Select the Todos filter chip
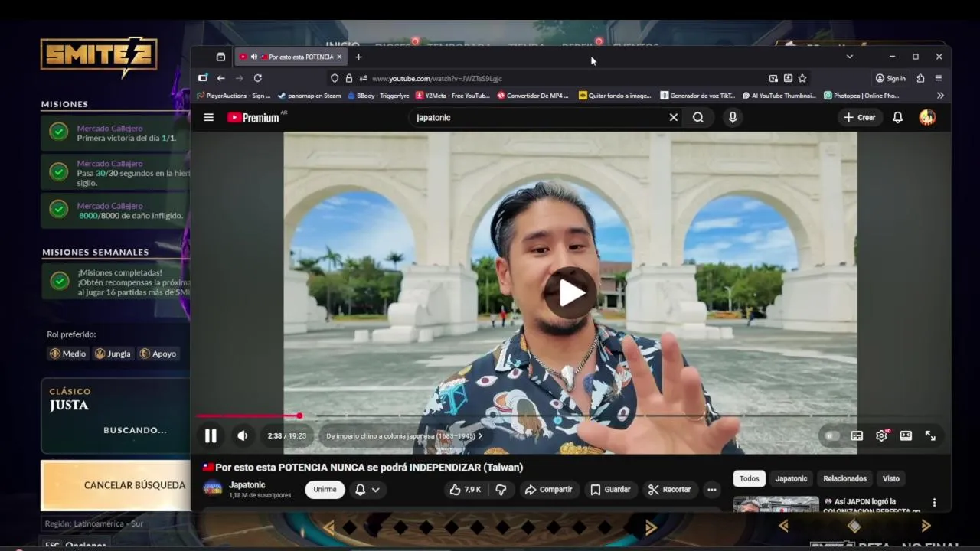 click(x=750, y=478)
